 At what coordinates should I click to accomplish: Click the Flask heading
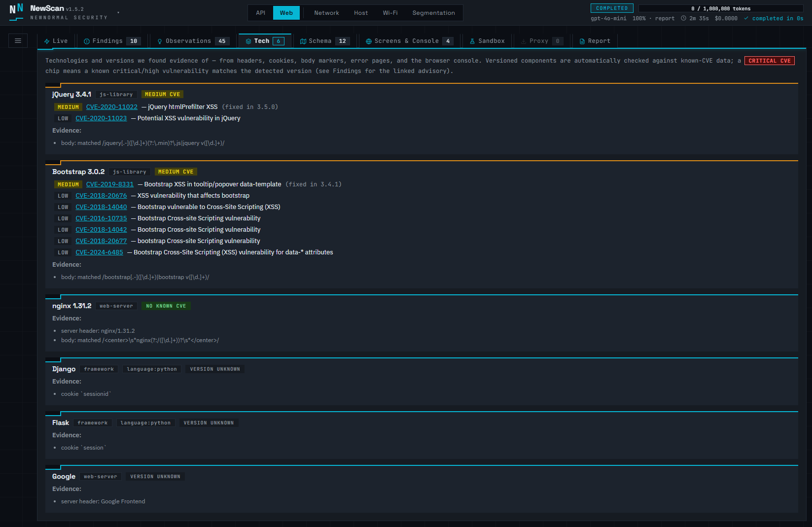pos(61,422)
